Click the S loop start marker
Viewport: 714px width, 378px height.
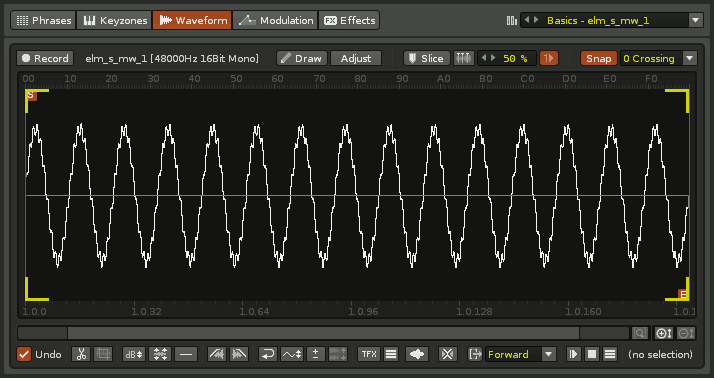click(x=31, y=95)
